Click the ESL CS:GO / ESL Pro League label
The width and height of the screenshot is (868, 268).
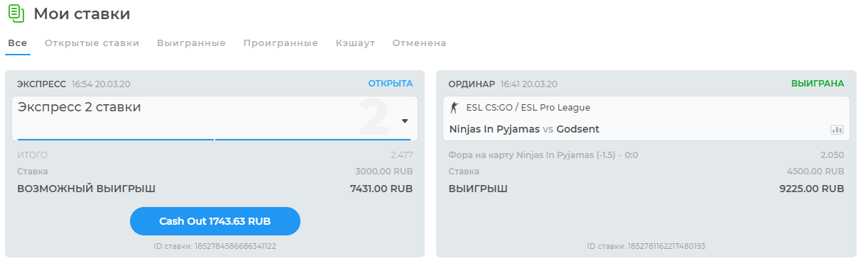(x=528, y=108)
